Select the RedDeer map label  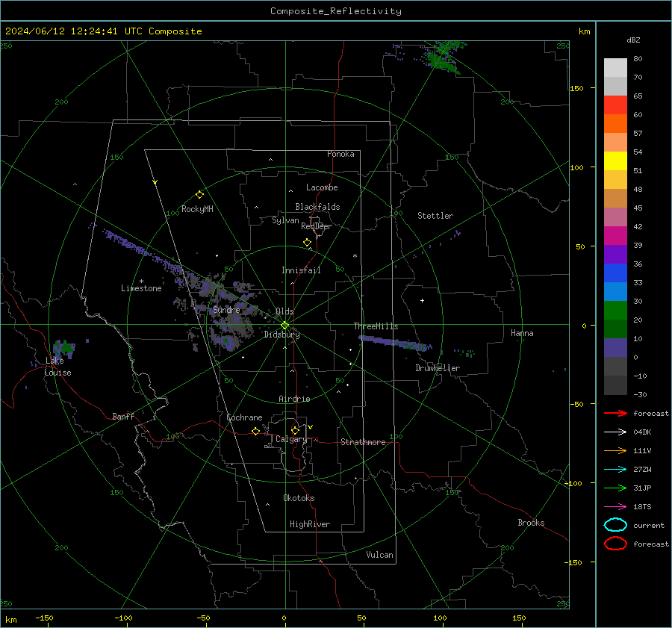317,226
